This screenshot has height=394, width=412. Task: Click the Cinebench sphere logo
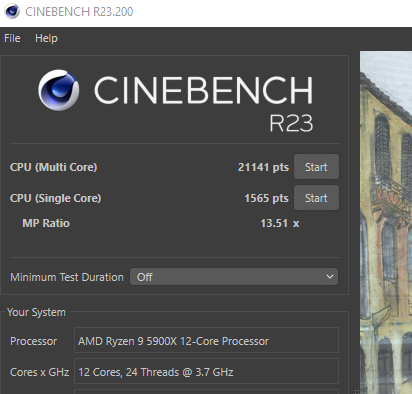click(59, 90)
